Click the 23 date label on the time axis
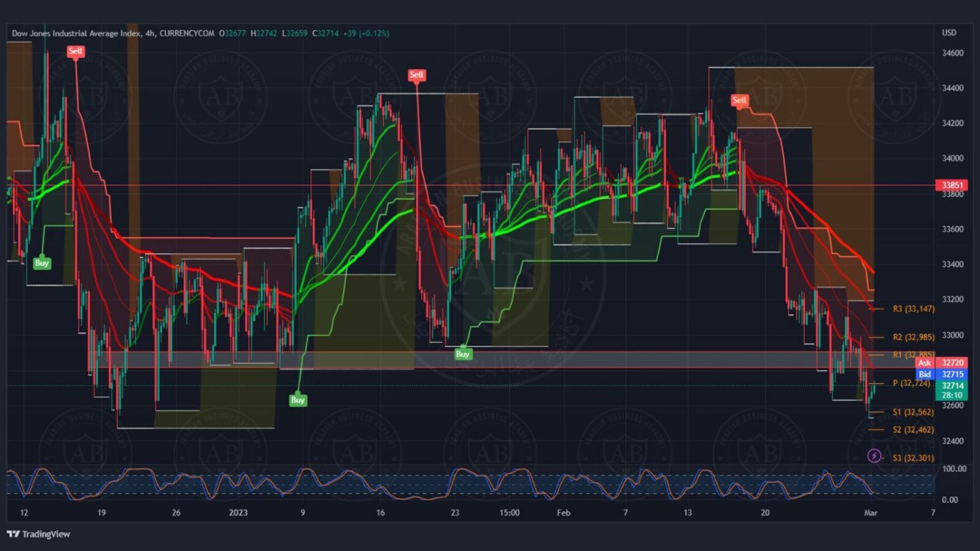 455,513
